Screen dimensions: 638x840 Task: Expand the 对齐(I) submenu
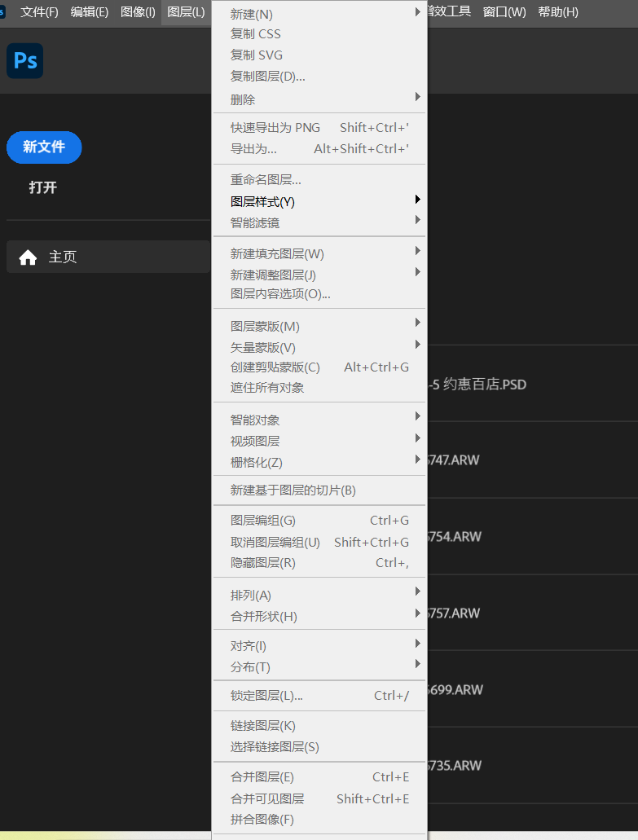click(x=319, y=646)
